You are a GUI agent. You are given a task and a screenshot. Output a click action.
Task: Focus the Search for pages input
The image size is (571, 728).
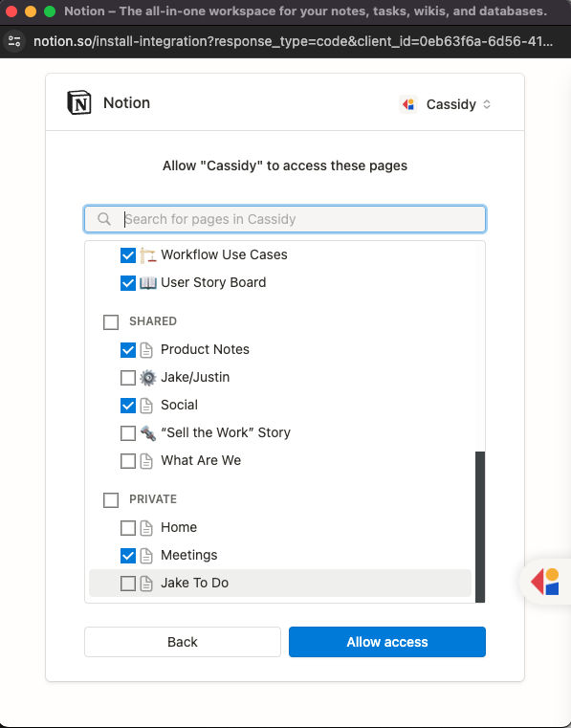(285, 219)
